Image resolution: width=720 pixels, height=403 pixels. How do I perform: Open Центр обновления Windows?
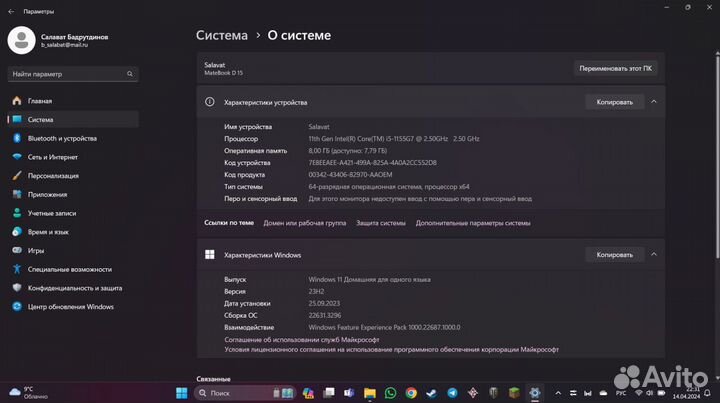point(73,307)
